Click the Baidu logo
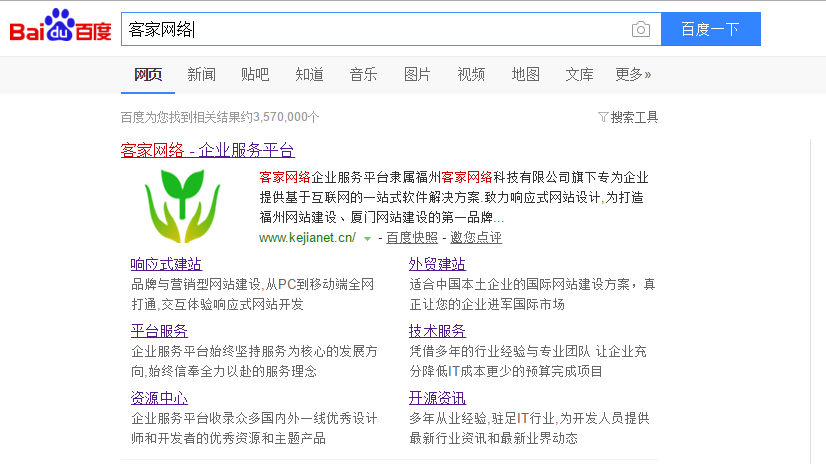Image resolution: width=826 pixels, height=464 pixels. (x=60, y=28)
